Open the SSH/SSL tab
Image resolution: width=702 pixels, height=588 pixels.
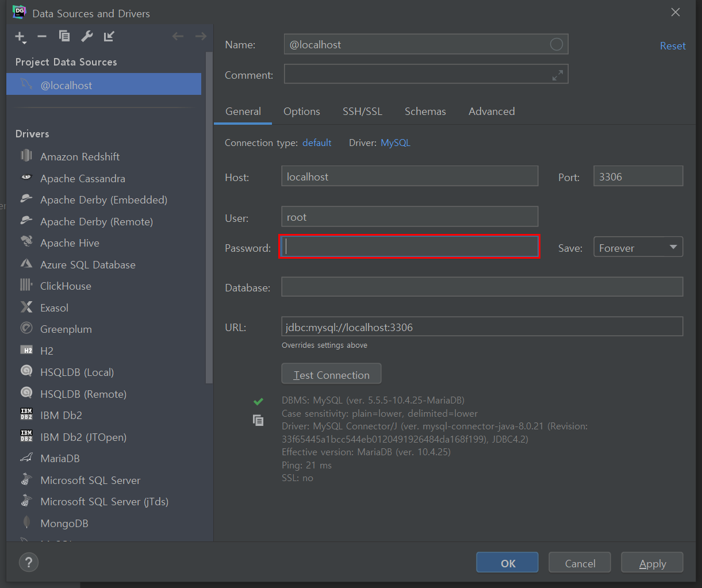362,112
